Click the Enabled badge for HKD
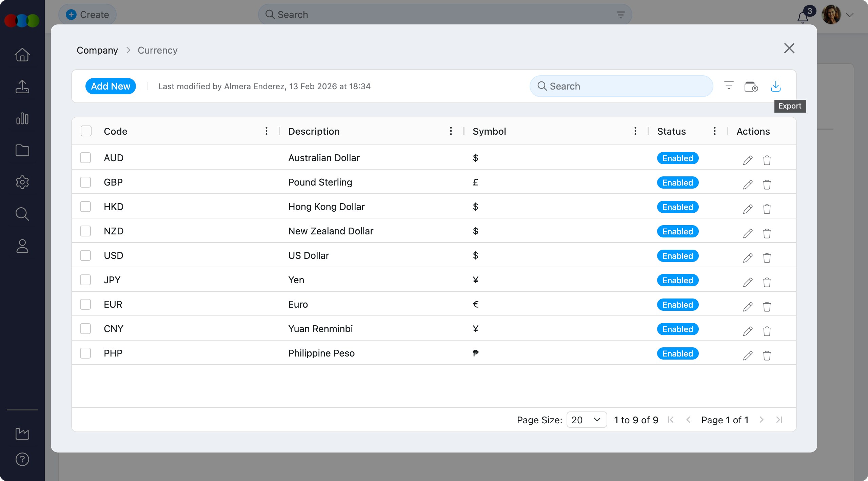The image size is (868, 481). (677, 207)
